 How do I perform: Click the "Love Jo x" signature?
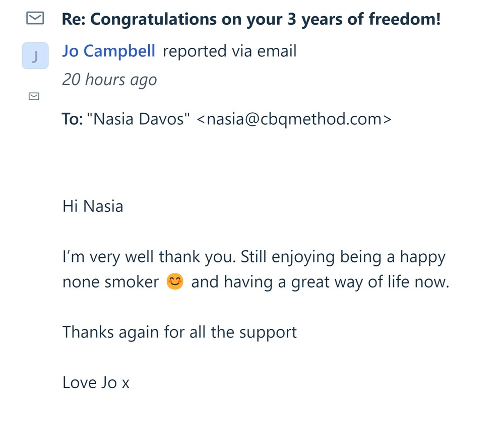(96, 383)
